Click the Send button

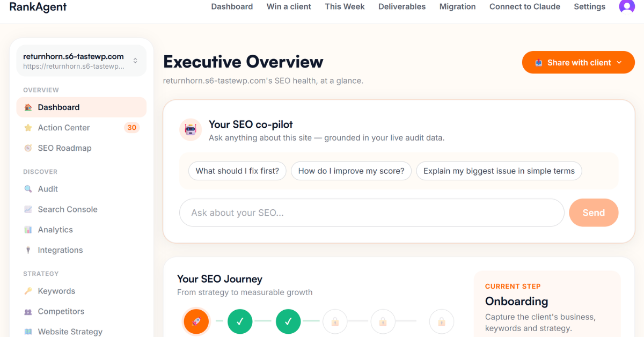[x=594, y=213]
